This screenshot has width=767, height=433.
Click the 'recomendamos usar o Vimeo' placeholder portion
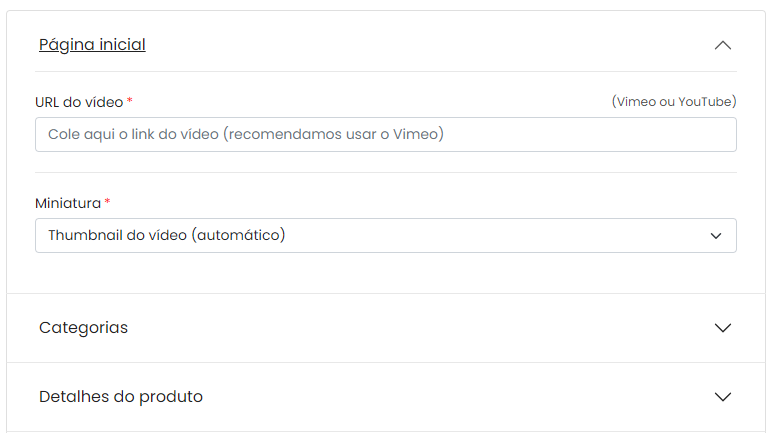point(334,134)
